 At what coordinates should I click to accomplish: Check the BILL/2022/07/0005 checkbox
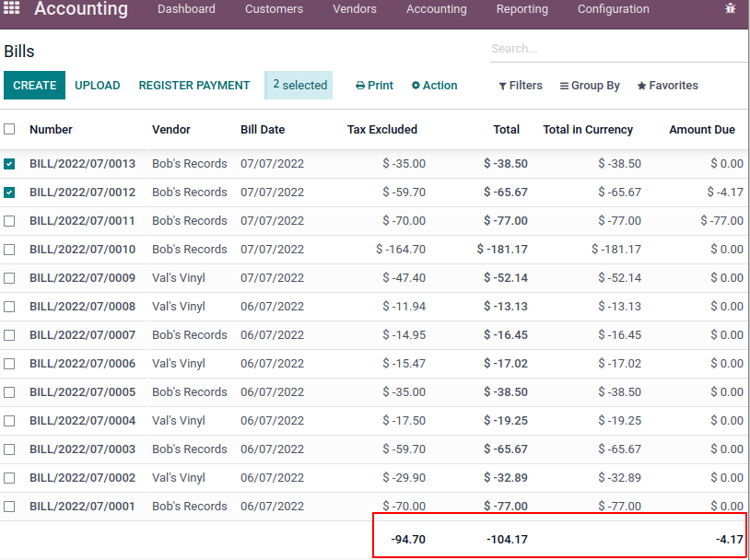(9, 392)
